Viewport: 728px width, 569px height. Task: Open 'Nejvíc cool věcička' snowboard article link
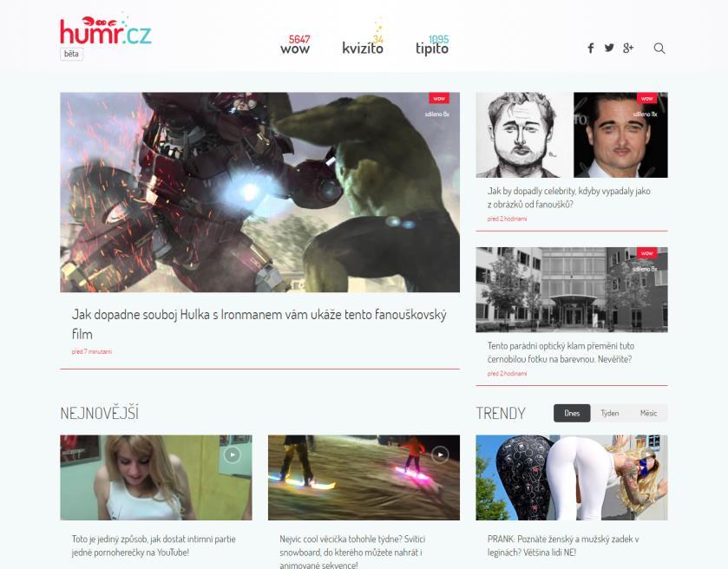pos(352,552)
